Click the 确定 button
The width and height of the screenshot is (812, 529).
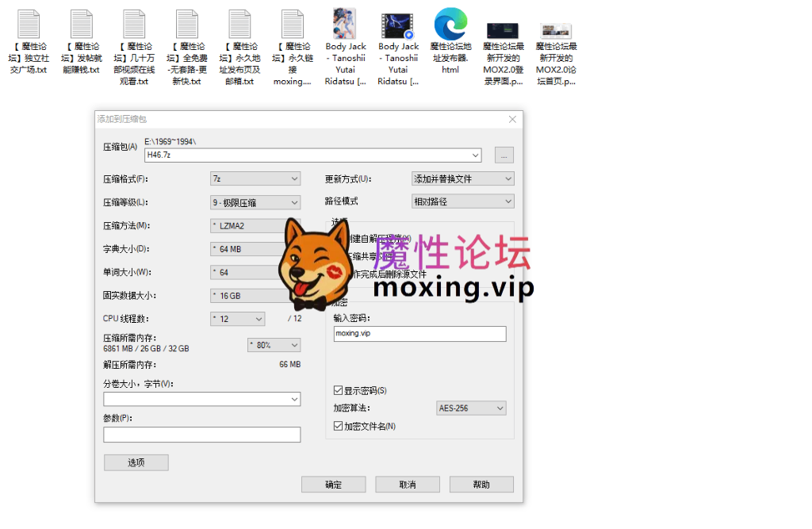pos(334,485)
